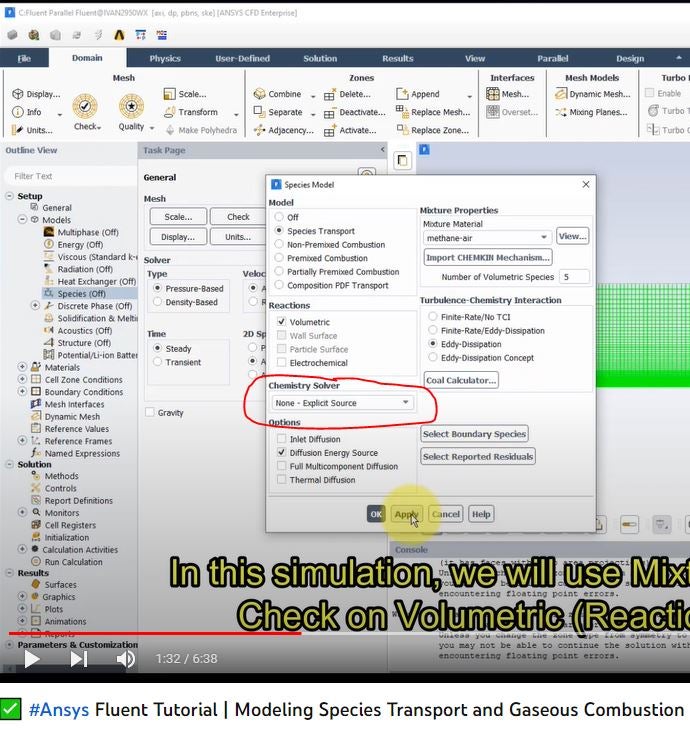Select Finite-Rate/Eddy-Dissipation interaction
The width and height of the screenshot is (690, 730).
click(433, 330)
